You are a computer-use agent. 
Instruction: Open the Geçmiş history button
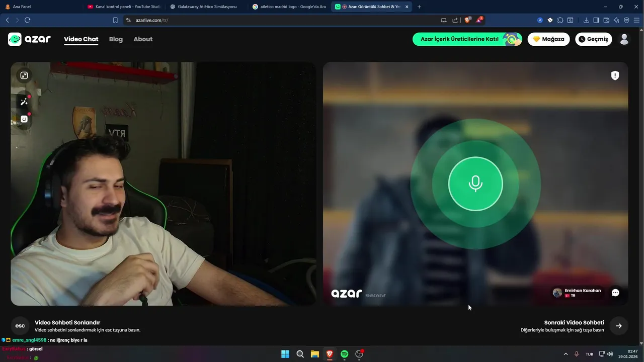click(x=593, y=39)
